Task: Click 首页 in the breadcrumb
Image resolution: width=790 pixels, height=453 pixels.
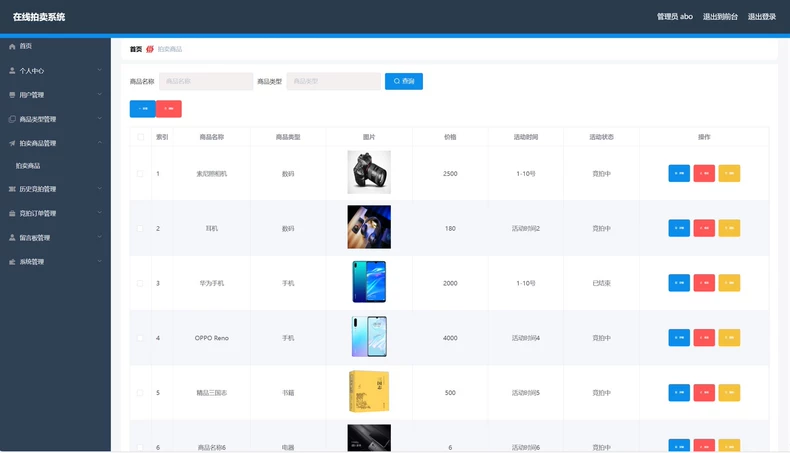Action: [136, 49]
